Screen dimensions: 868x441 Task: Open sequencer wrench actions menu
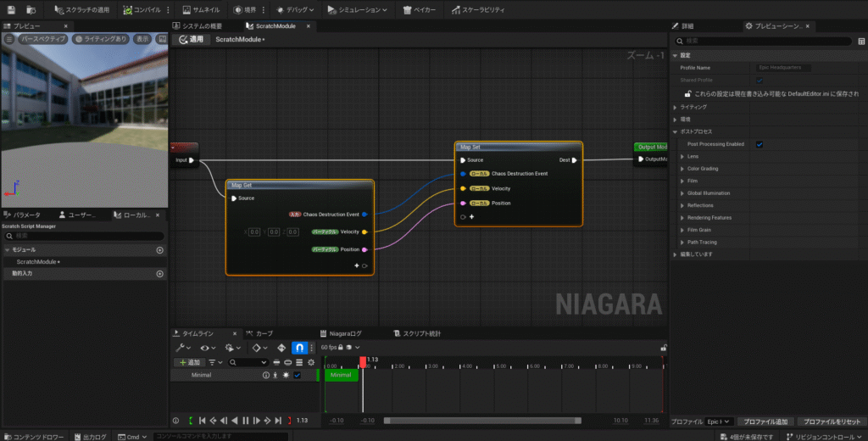(183, 348)
